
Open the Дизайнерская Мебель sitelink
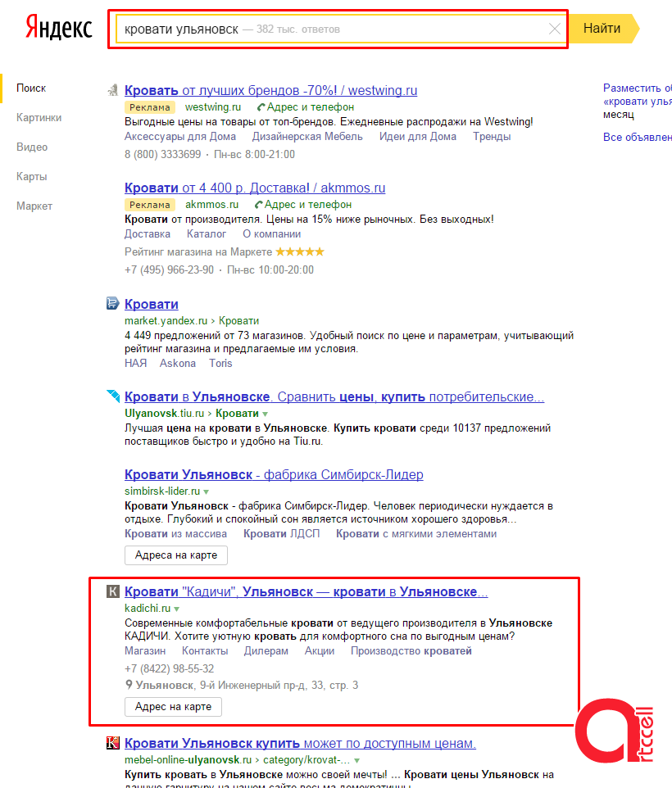point(307,136)
